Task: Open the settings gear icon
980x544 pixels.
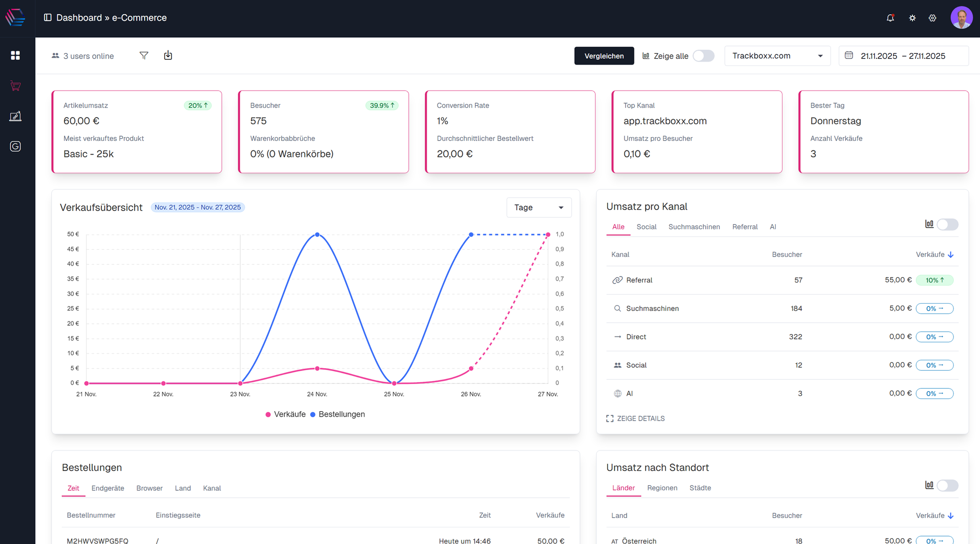Action: pyautogui.click(x=932, y=18)
